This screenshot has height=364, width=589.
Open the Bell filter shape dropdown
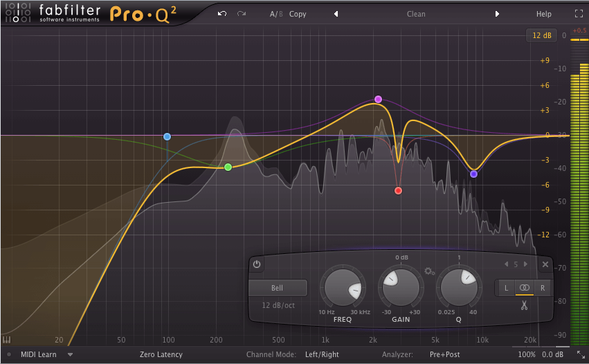coord(278,288)
